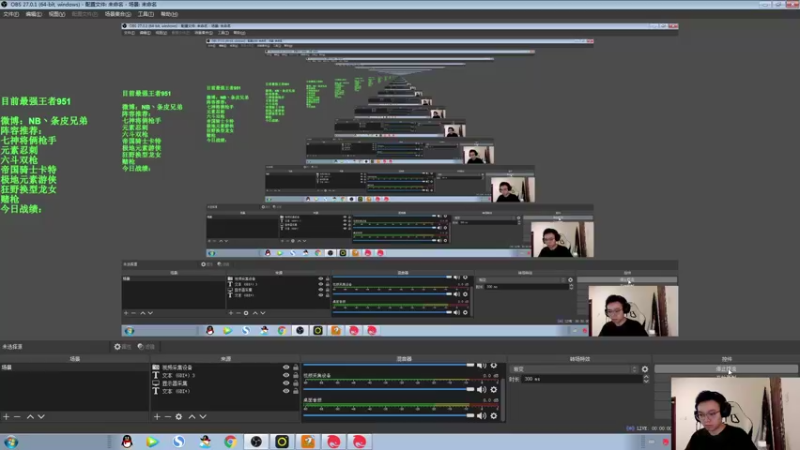Toggle the lock on 文本 (GDI+) 3 source
The width and height of the screenshot is (800, 450).
tap(295, 375)
